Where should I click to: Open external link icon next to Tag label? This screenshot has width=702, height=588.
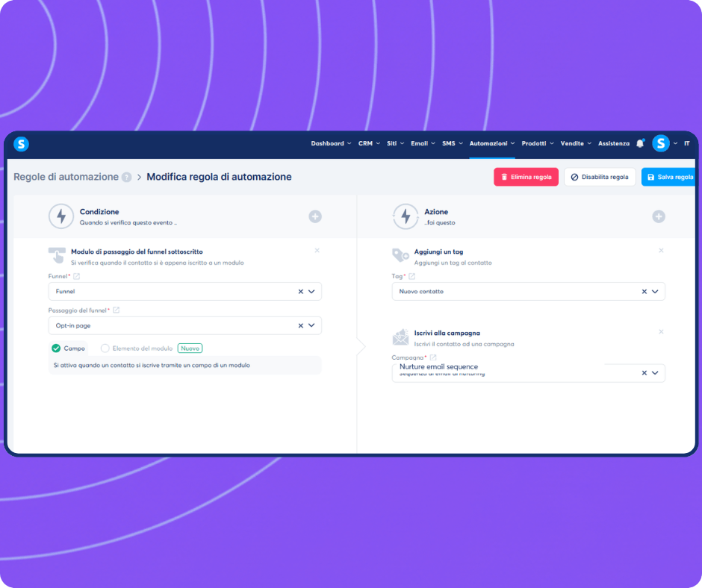click(x=412, y=276)
